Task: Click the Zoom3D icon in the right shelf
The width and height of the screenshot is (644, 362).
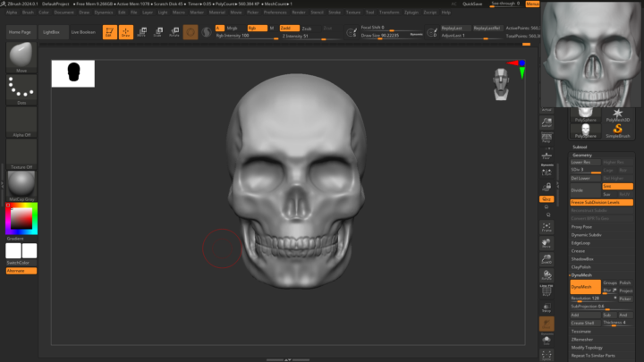Action: 547,259
